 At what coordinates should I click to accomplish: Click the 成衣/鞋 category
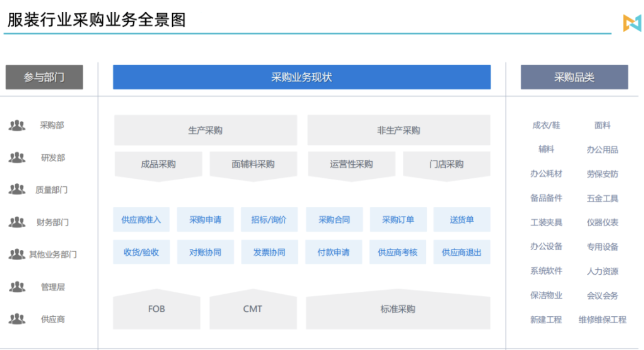(x=546, y=125)
